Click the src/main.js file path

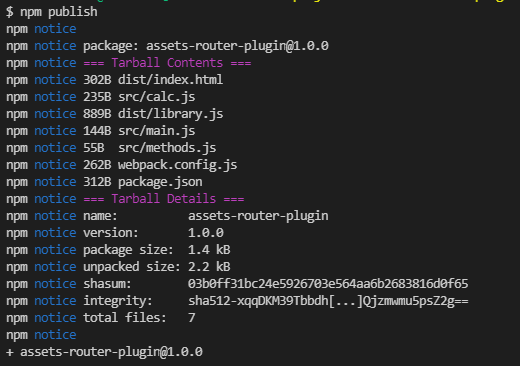(x=156, y=131)
